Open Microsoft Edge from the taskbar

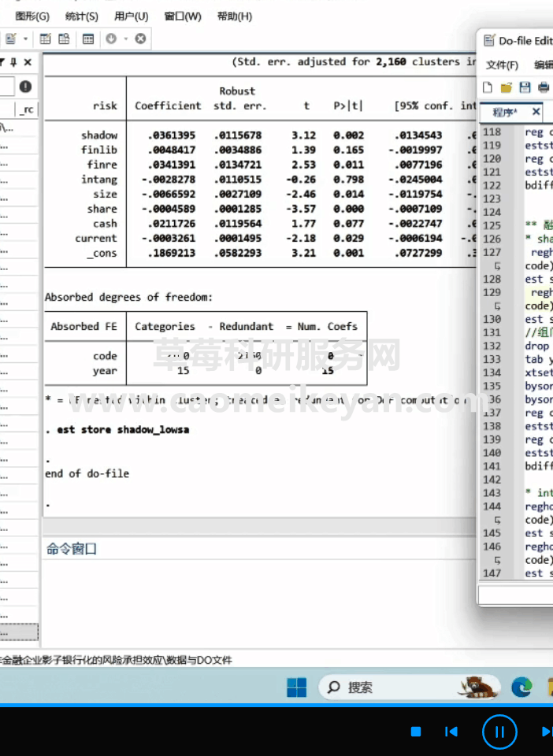point(521,687)
